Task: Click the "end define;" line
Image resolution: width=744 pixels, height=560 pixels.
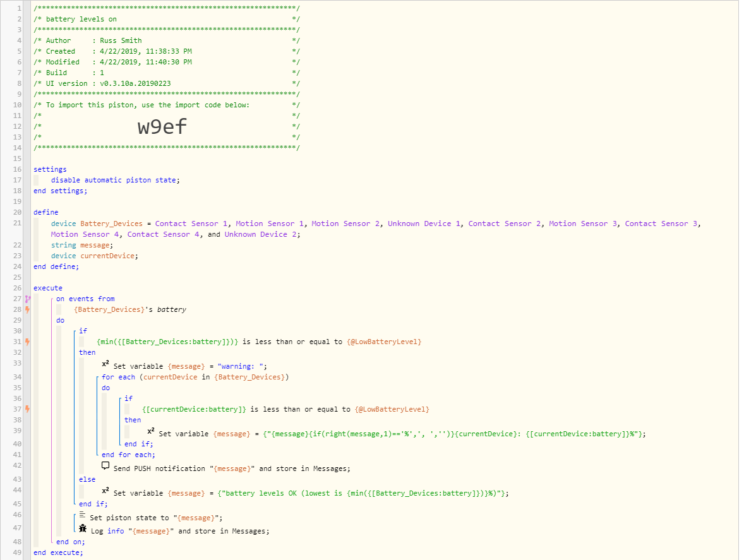Action: (56, 267)
